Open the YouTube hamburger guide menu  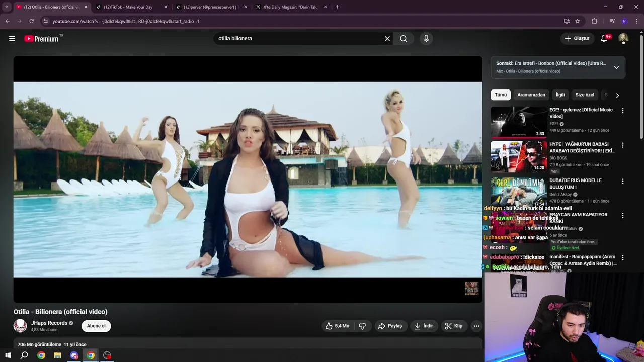(12, 38)
